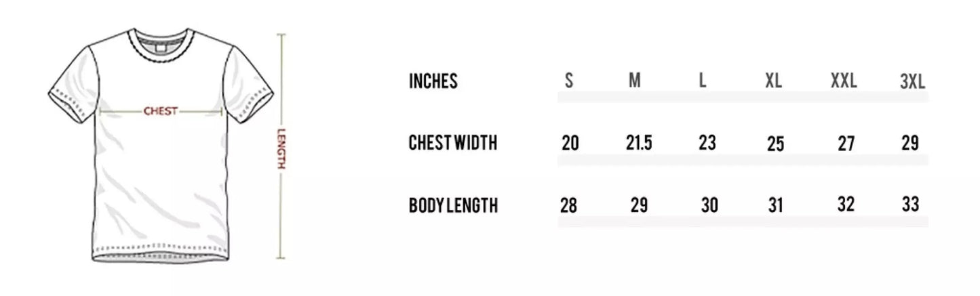Click the red CHEST label on shirt

click(x=161, y=112)
